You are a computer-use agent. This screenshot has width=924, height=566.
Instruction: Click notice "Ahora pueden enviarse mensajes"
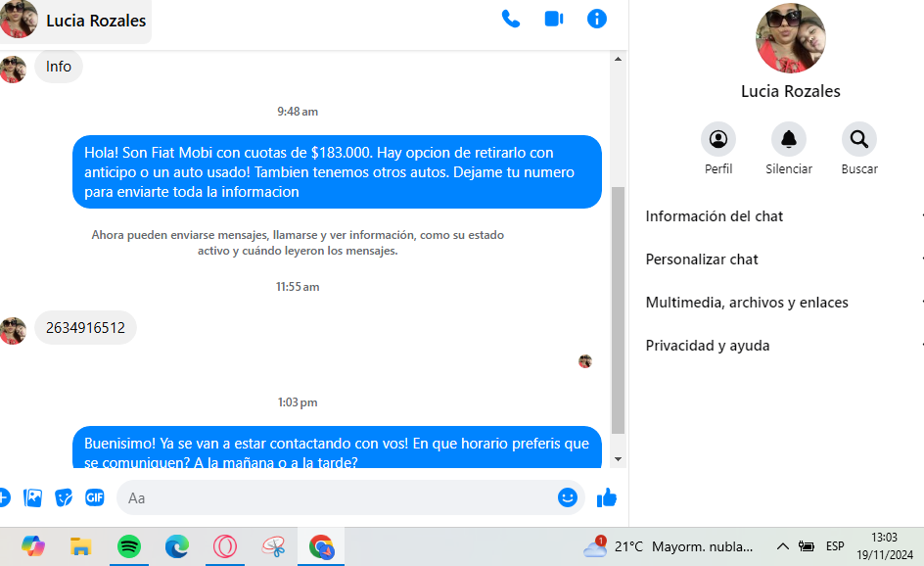click(x=298, y=243)
